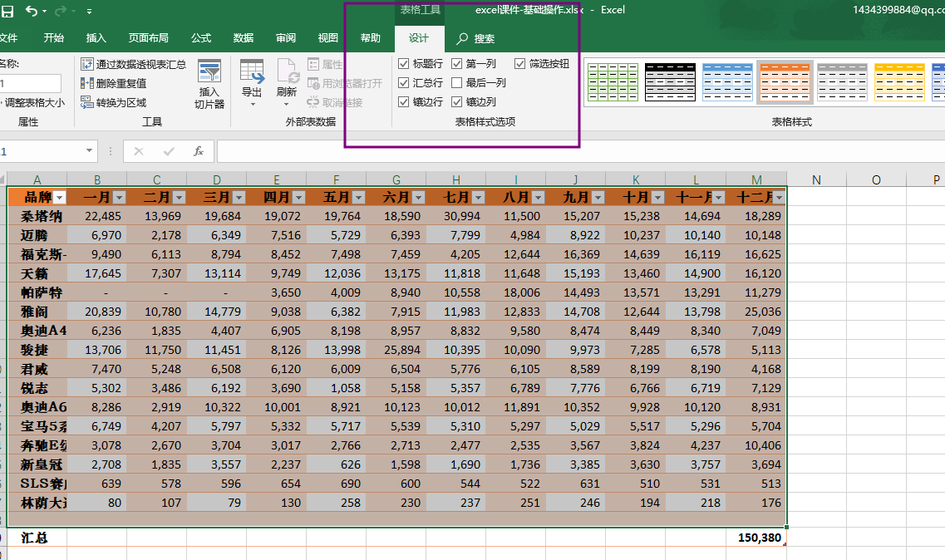Click the formula bar cancel X icon
The image size is (945, 560).
tap(139, 151)
